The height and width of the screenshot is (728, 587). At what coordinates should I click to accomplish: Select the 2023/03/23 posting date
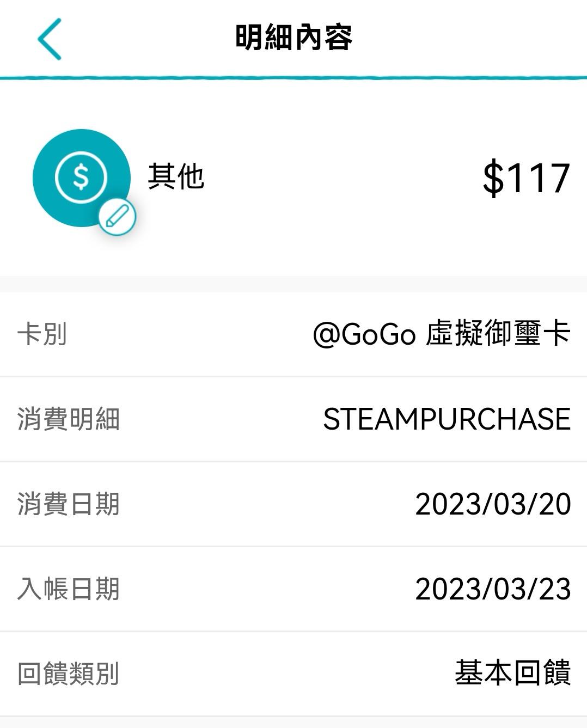coord(493,589)
